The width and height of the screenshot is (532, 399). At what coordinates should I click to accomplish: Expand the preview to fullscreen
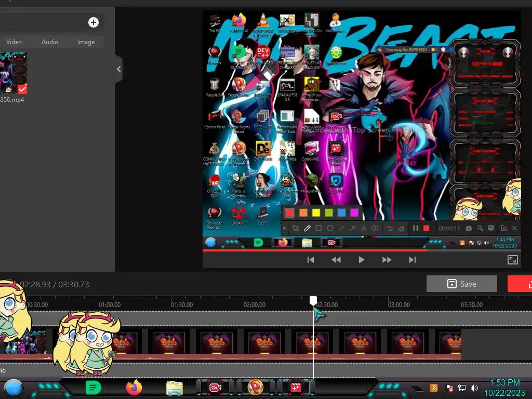pyautogui.click(x=512, y=260)
